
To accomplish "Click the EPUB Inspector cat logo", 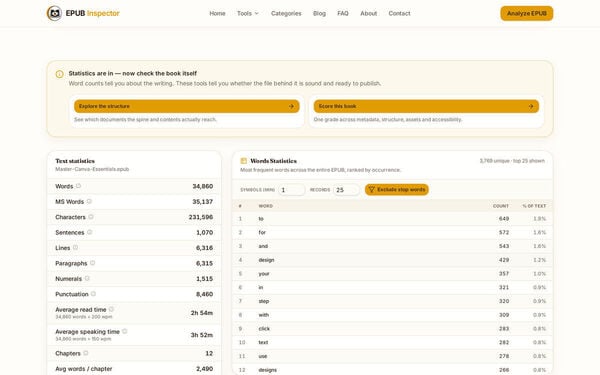I will [x=54, y=13].
